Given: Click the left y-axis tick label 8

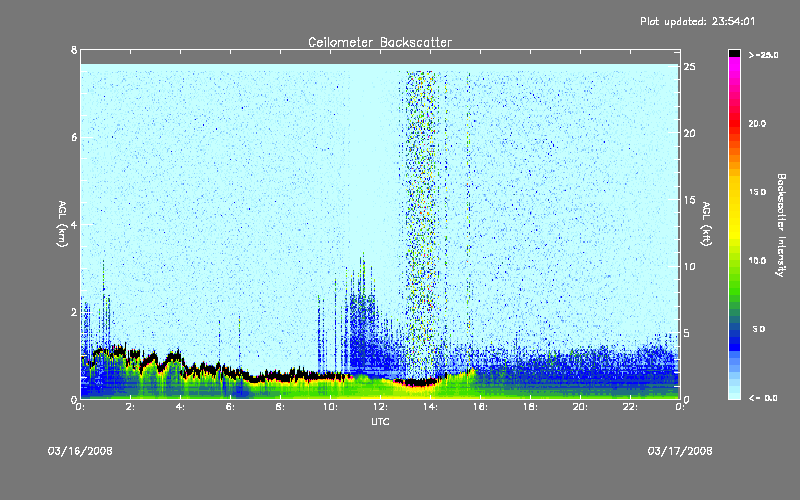Looking at the screenshot, I should point(74,50).
